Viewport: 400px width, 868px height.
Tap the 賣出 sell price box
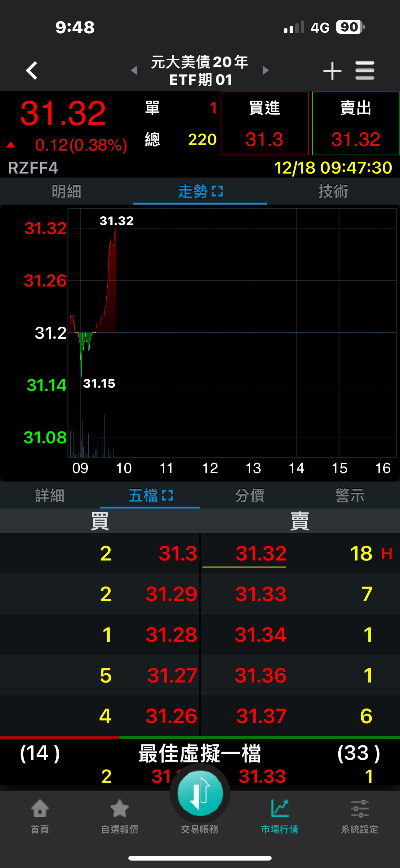[x=356, y=123]
